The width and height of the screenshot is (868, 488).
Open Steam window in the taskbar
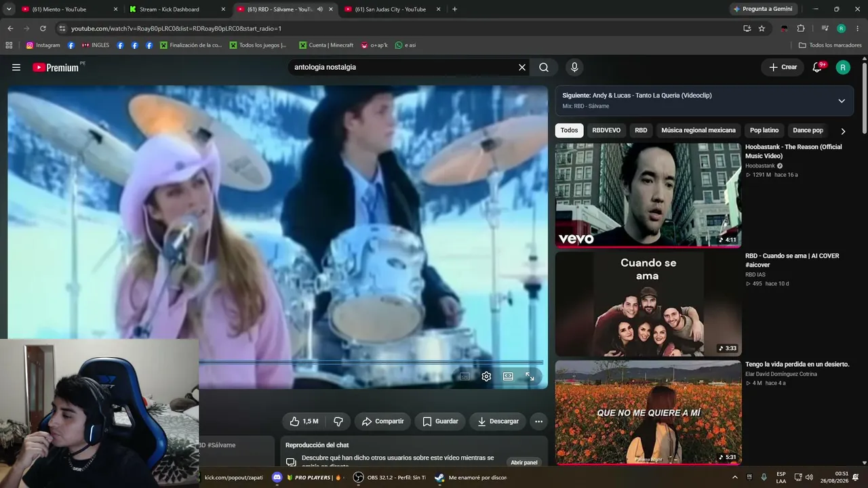471,477
